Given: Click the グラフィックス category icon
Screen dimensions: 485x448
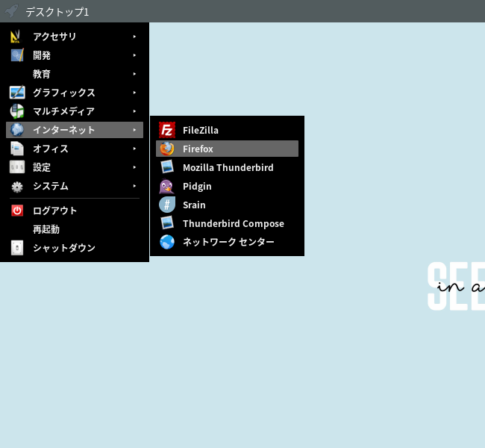Looking at the screenshot, I should point(17,93).
